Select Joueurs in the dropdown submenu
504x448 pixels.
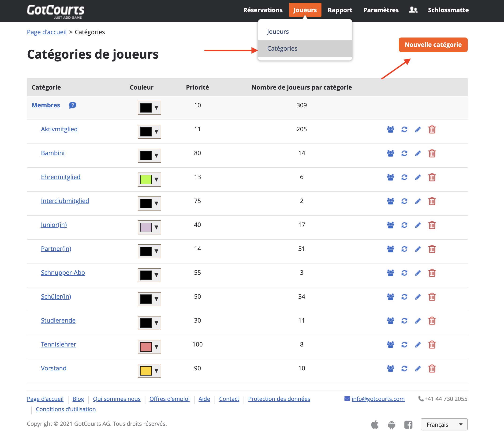(x=305, y=32)
